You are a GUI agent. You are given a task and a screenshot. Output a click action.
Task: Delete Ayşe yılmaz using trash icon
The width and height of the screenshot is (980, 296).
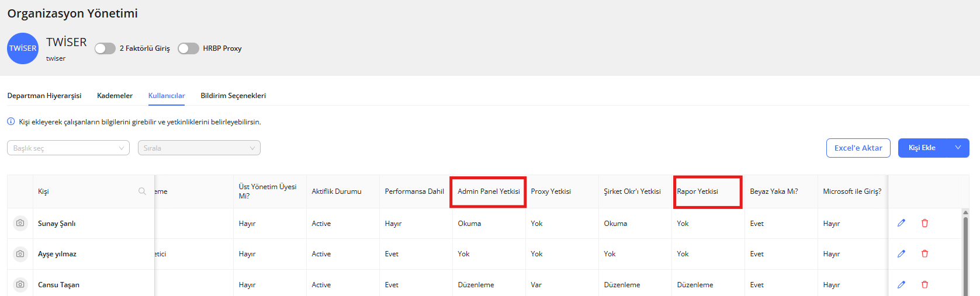point(924,253)
